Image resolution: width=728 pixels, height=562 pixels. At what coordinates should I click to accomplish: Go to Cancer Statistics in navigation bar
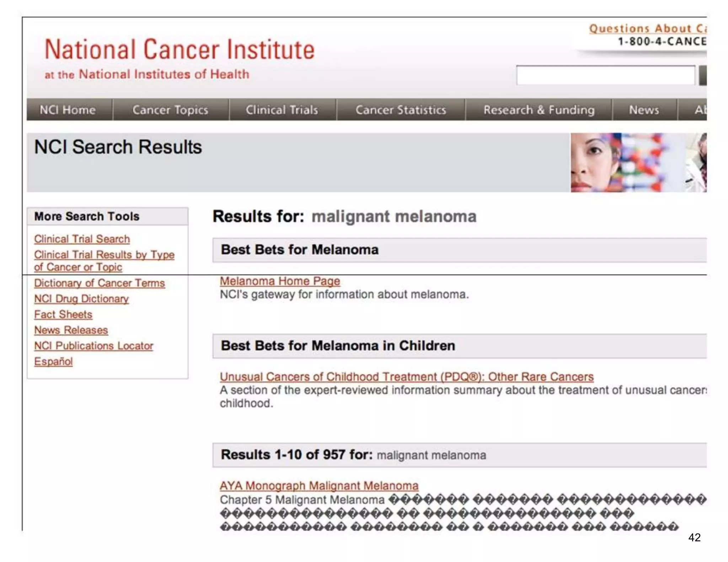point(401,110)
